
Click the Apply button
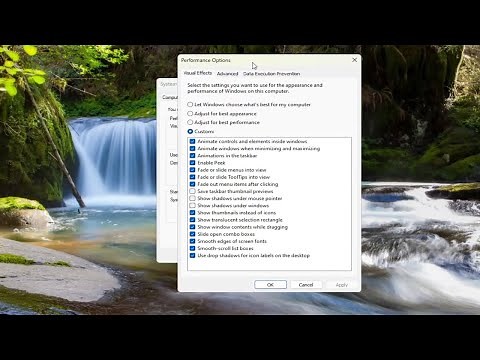tap(341, 285)
